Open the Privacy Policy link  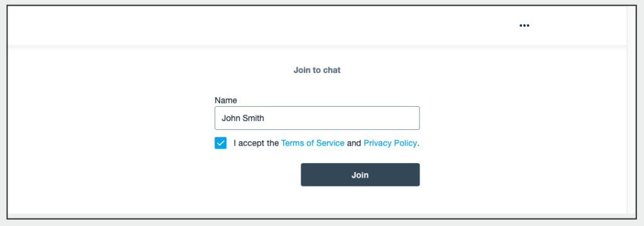point(390,143)
